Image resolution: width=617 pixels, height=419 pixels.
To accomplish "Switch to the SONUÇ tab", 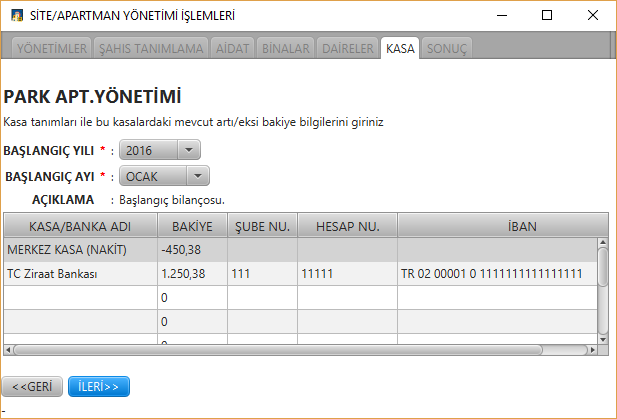I will (x=445, y=48).
